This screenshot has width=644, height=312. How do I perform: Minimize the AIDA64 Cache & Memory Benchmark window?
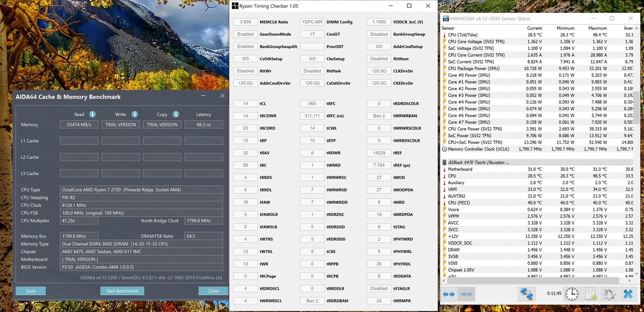[203, 96]
